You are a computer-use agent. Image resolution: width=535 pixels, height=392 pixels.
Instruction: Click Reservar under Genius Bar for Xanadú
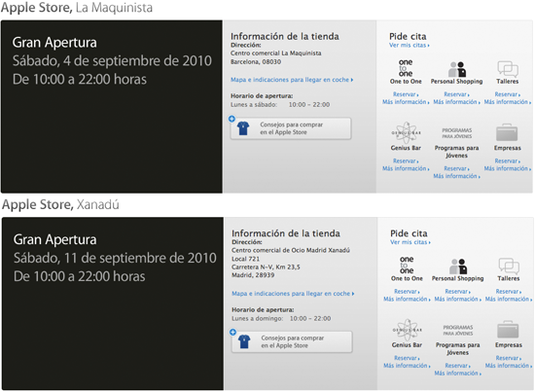407,358
